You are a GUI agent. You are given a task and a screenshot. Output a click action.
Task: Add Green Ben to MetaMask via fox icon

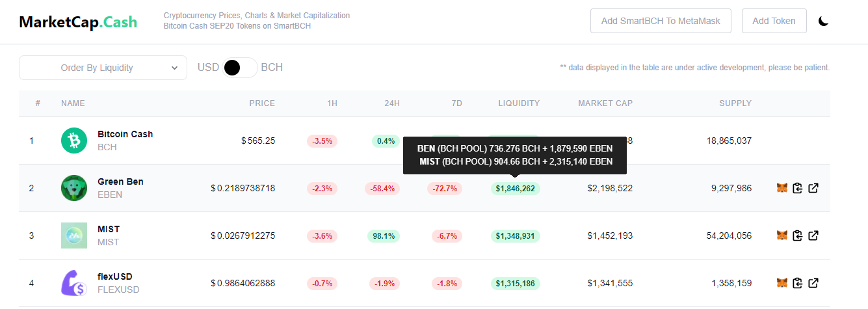[782, 188]
